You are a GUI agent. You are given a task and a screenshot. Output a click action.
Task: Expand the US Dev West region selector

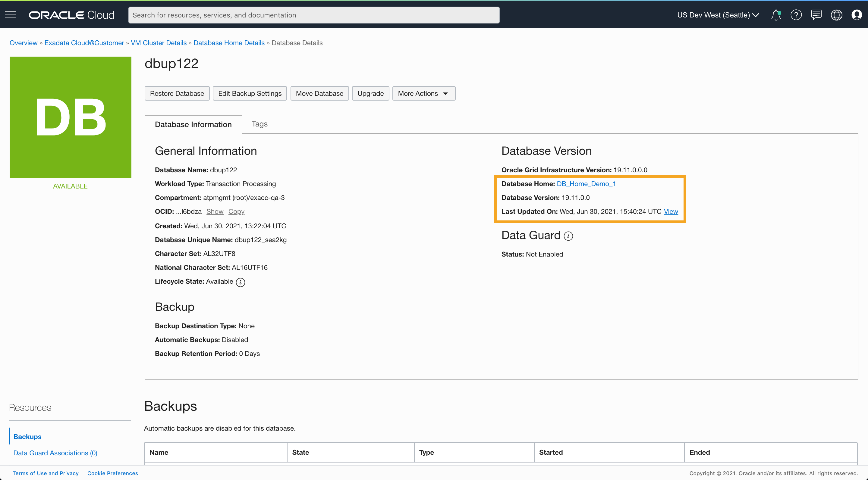pyautogui.click(x=718, y=15)
